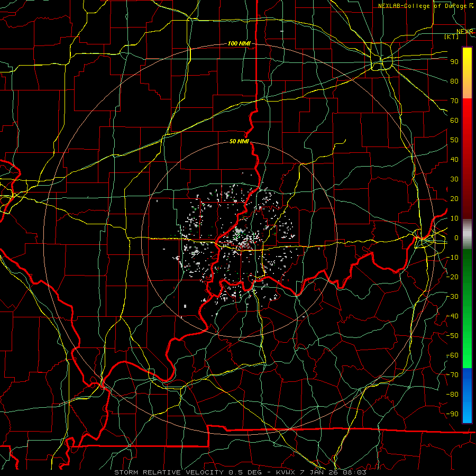The width and height of the screenshot is (476, 476).
Task: Click the -40 value on the velocity scale
Action: tap(453, 316)
